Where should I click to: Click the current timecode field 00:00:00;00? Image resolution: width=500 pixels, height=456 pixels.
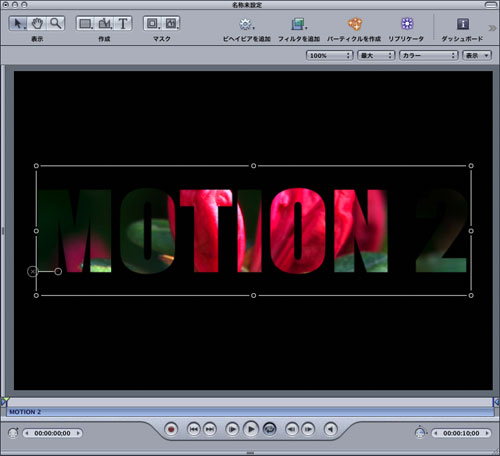coord(52,433)
